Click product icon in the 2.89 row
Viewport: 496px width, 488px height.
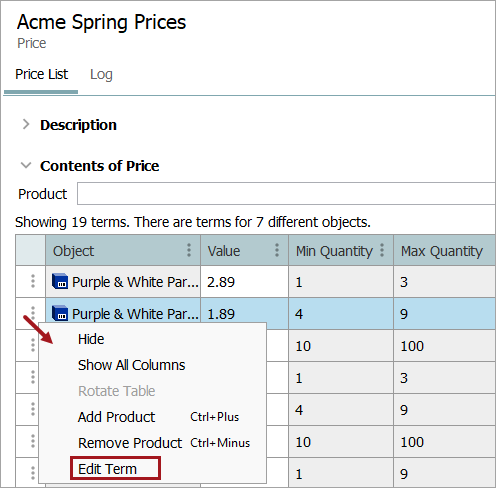point(60,282)
